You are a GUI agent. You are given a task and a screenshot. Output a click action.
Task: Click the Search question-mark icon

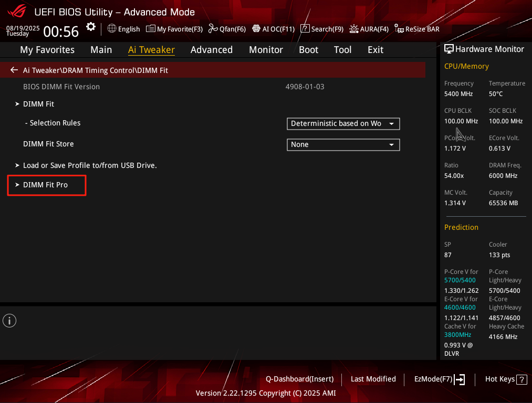pos(305,28)
